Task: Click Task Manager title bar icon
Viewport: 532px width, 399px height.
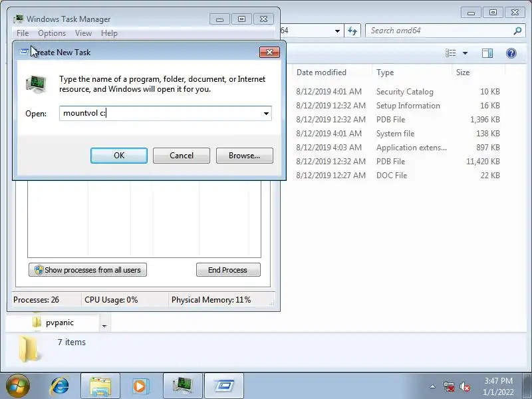Action: pyautogui.click(x=19, y=19)
